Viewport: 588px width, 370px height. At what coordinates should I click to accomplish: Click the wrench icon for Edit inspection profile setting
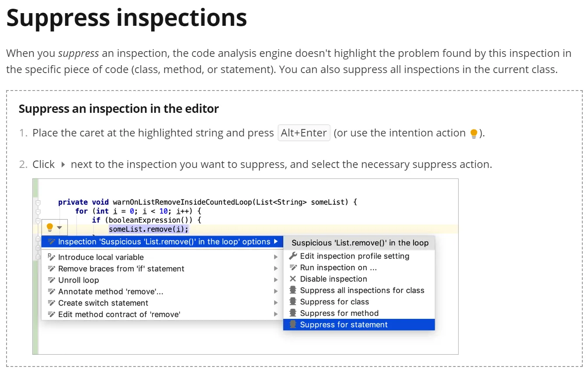click(293, 256)
